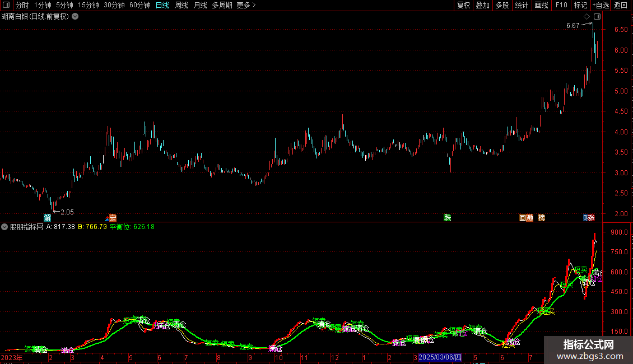The height and width of the screenshot is (364, 633).
Task: Click the green 跌 event marker
Action: pos(447,217)
